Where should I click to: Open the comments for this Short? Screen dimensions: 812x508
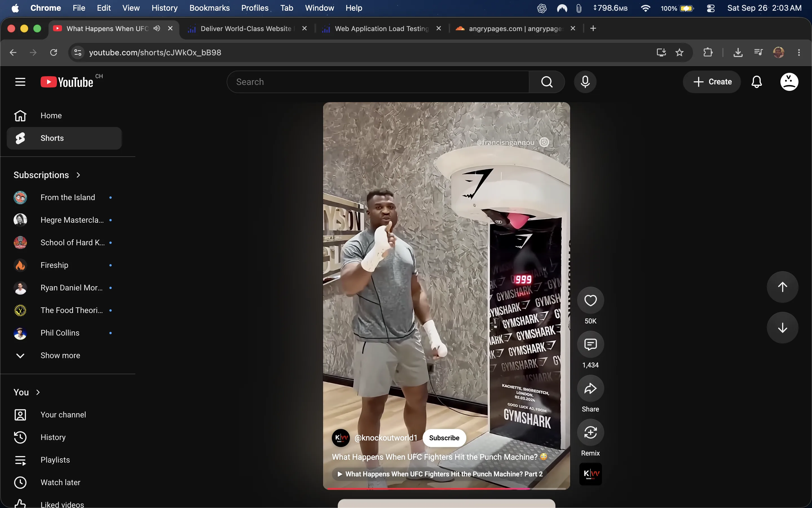(x=591, y=344)
